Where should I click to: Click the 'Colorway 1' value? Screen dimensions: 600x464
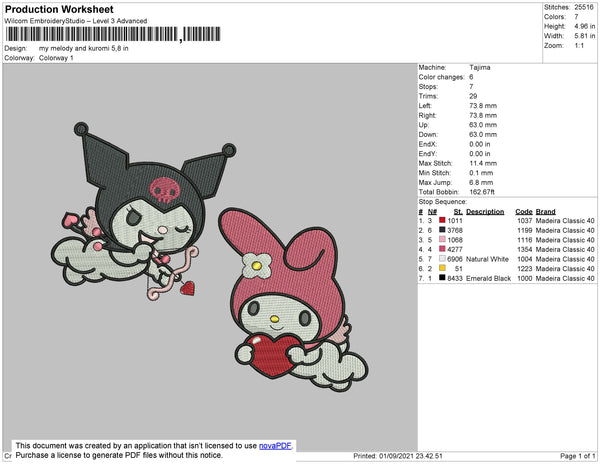click(x=56, y=58)
